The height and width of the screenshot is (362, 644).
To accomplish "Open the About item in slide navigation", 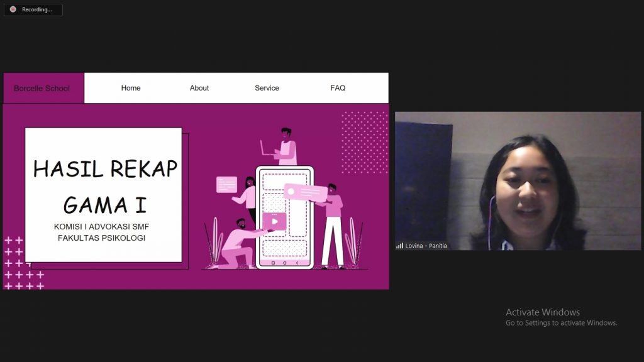I will click(199, 88).
